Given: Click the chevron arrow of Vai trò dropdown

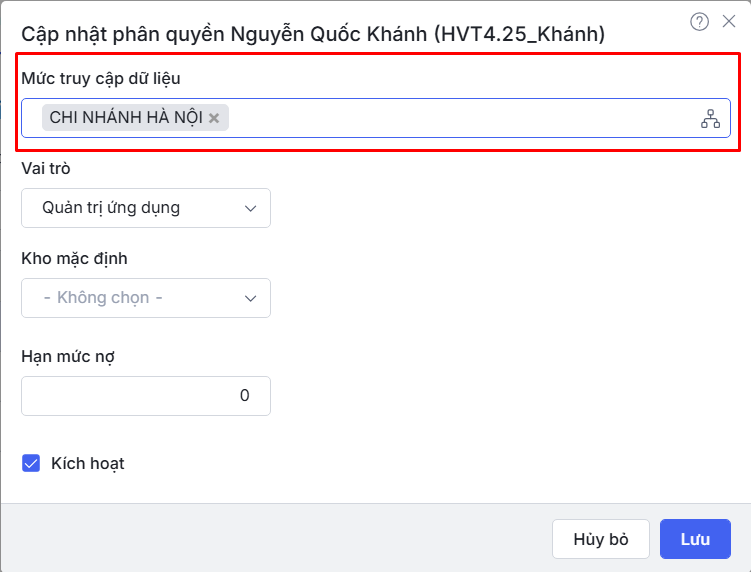Looking at the screenshot, I should (250, 208).
